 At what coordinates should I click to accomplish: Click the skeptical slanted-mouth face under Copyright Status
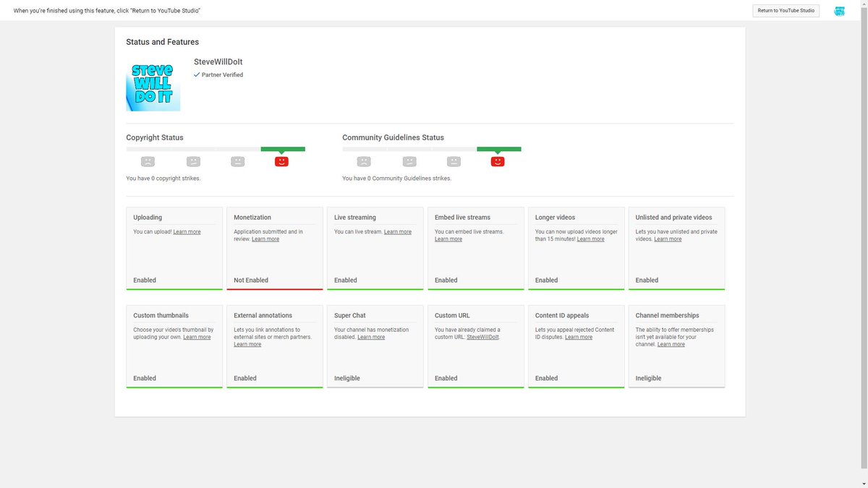(193, 162)
